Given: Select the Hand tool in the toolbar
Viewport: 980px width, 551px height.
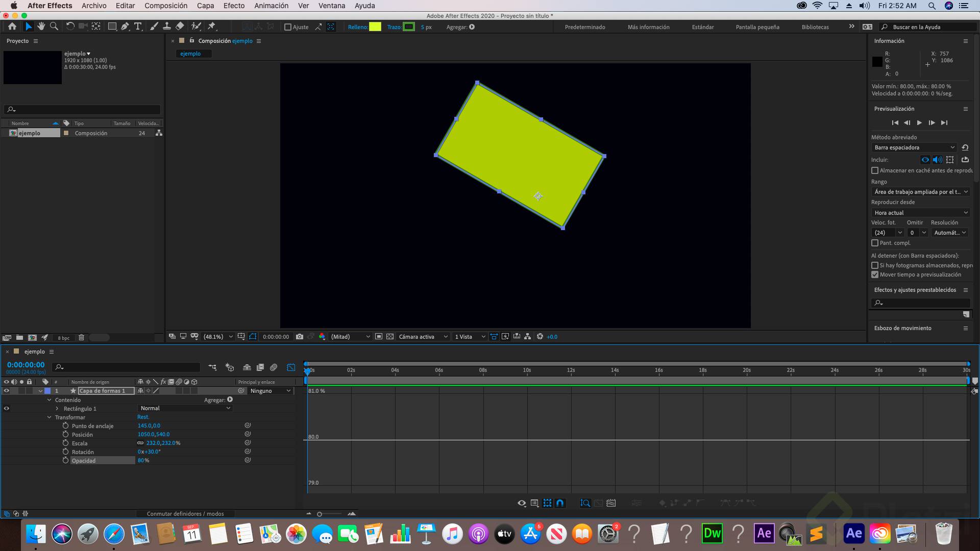Looking at the screenshot, I should point(41,27).
